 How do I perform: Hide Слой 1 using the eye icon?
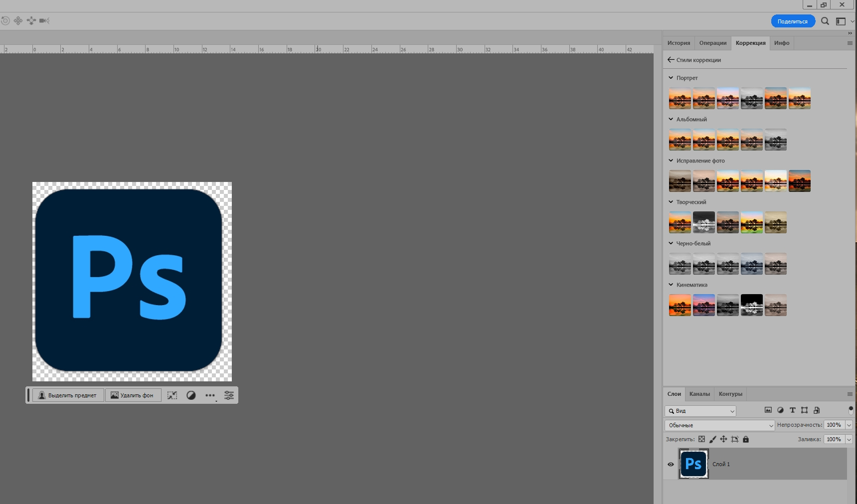671,464
